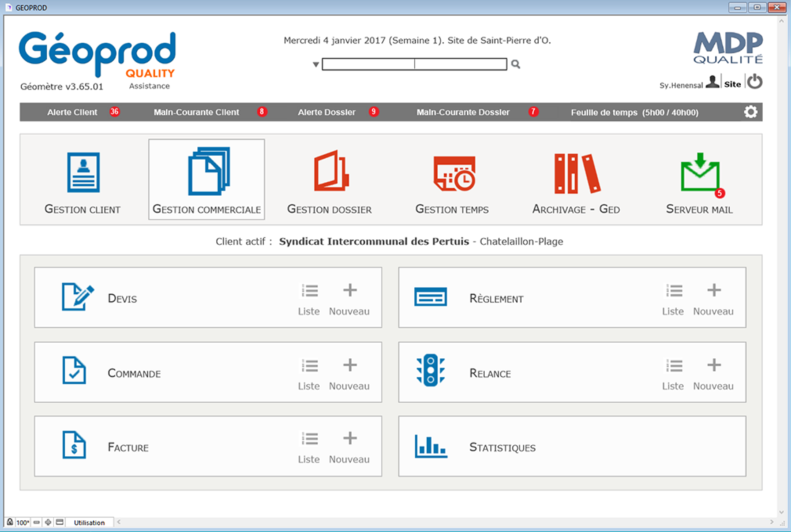
Task: Click left half of the search field
Action: pos(368,64)
